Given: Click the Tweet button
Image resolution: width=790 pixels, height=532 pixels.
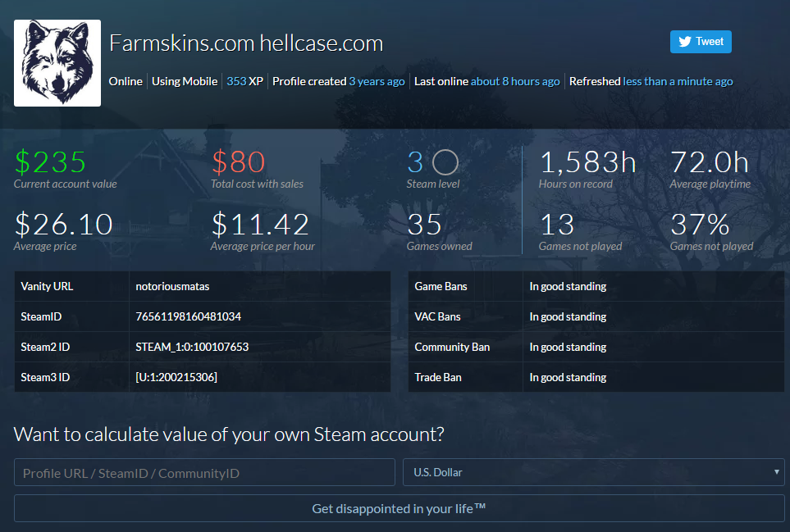Looking at the screenshot, I should coord(701,42).
